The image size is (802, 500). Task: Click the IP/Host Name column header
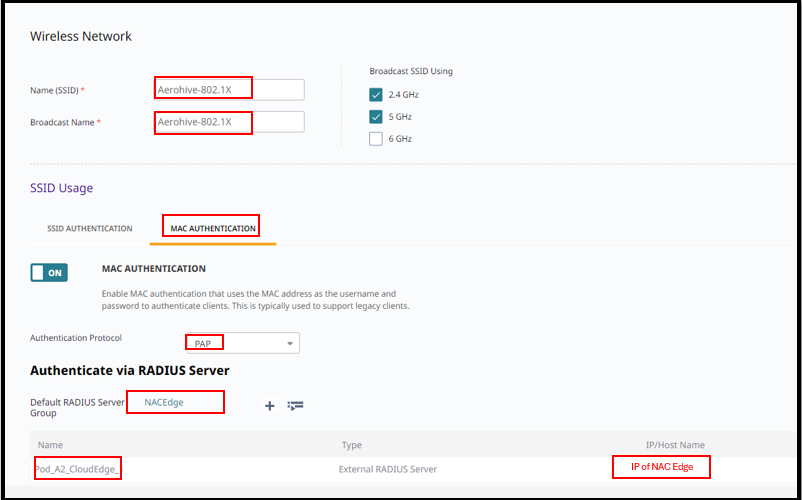click(x=675, y=445)
